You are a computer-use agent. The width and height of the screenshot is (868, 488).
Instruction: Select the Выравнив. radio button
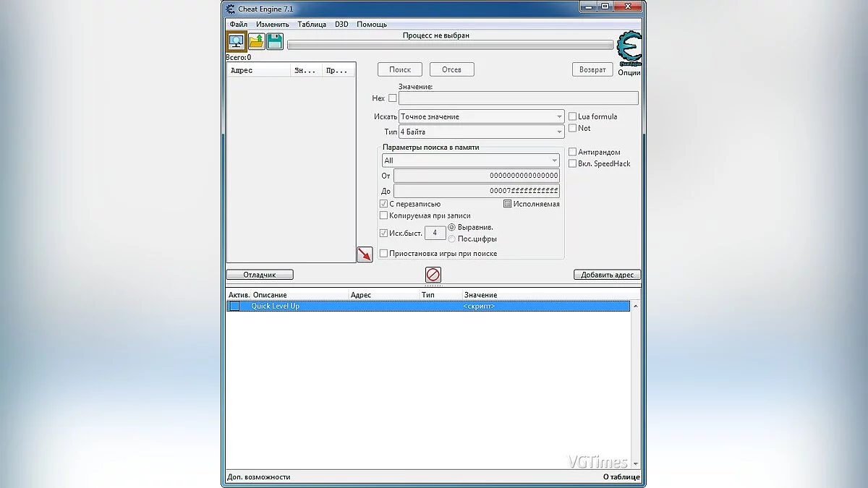(x=450, y=227)
